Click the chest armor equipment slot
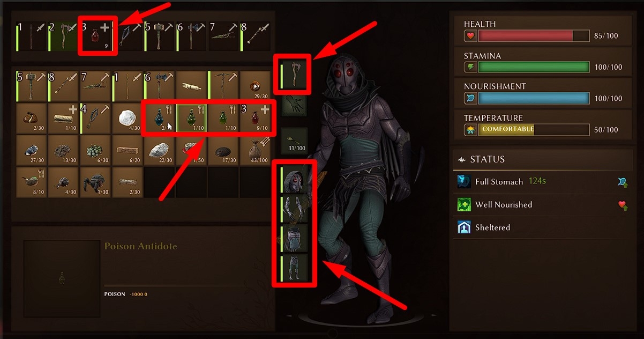 (x=294, y=238)
